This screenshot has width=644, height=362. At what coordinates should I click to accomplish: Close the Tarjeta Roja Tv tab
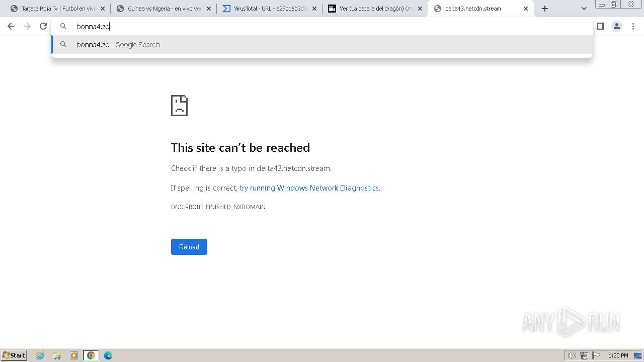click(x=103, y=9)
